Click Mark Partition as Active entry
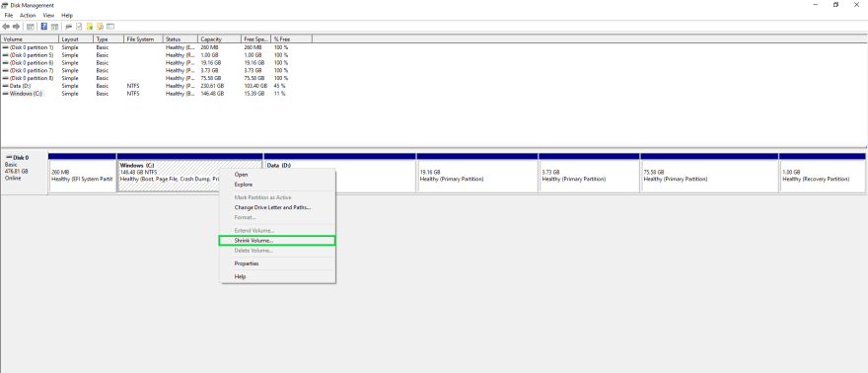 (x=278, y=197)
